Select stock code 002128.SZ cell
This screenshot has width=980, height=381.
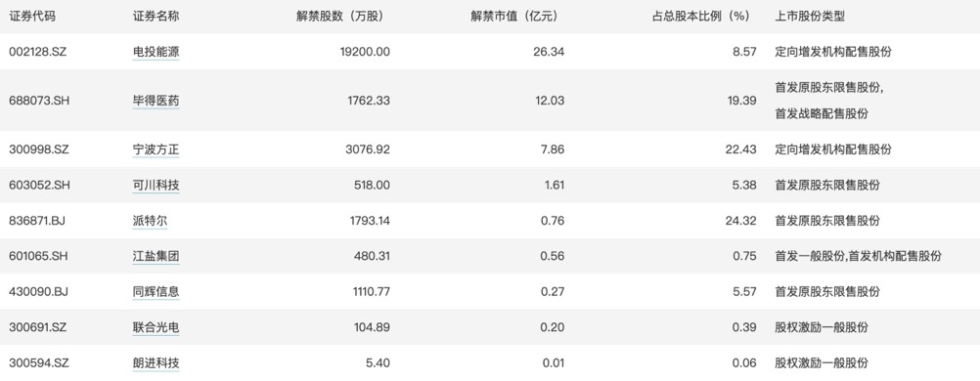pos(37,52)
